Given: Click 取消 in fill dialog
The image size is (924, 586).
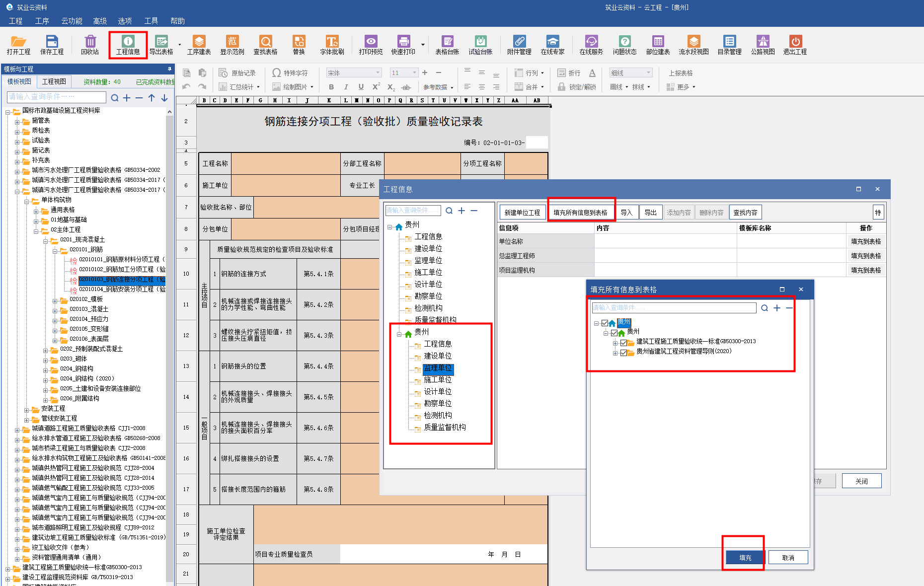Looking at the screenshot, I should [x=788, y=558].
